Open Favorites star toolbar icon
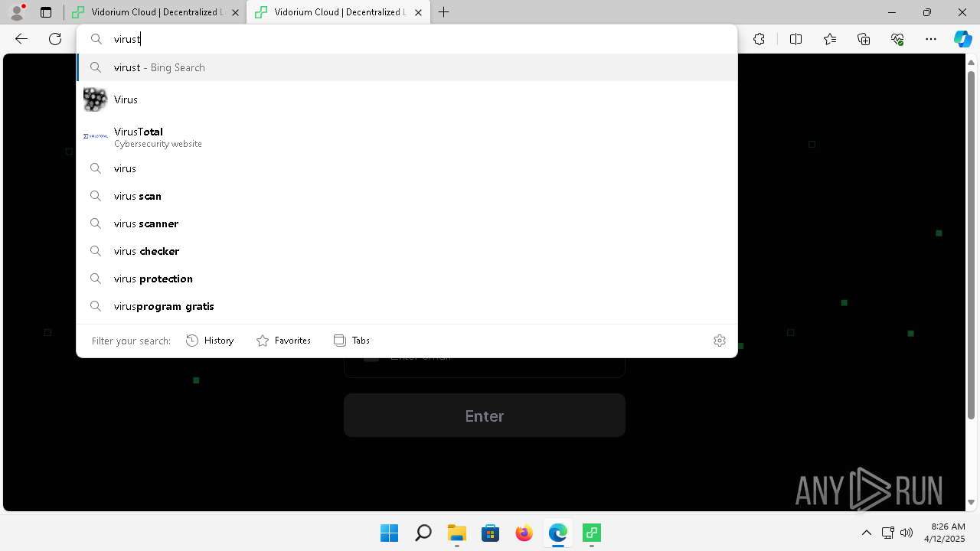 830,39
